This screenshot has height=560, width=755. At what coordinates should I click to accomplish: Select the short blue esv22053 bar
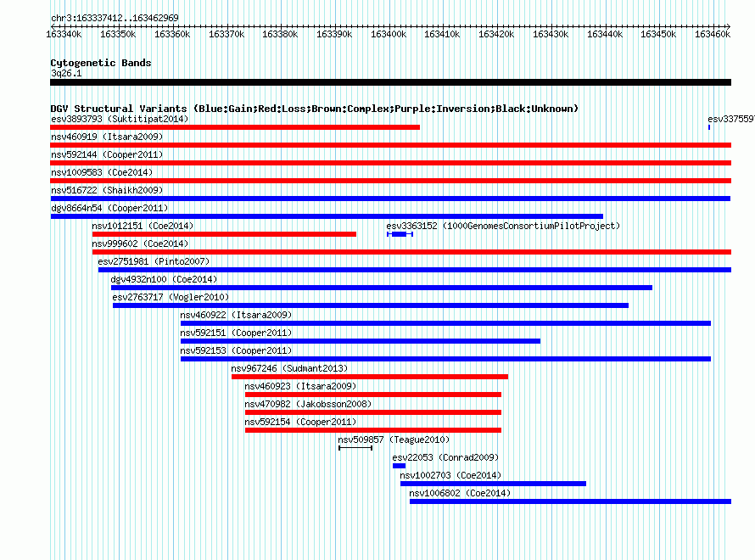[400, 466]
